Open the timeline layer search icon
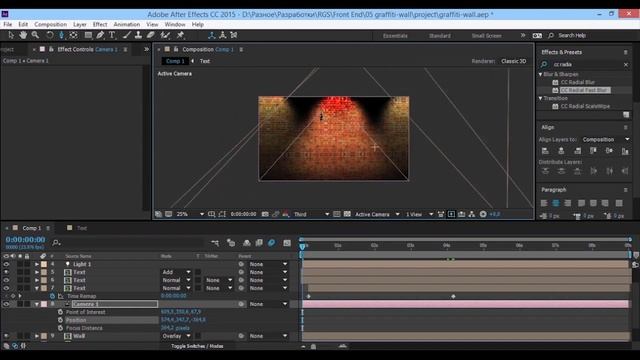The image size is (640, 360). click(56, 243)
